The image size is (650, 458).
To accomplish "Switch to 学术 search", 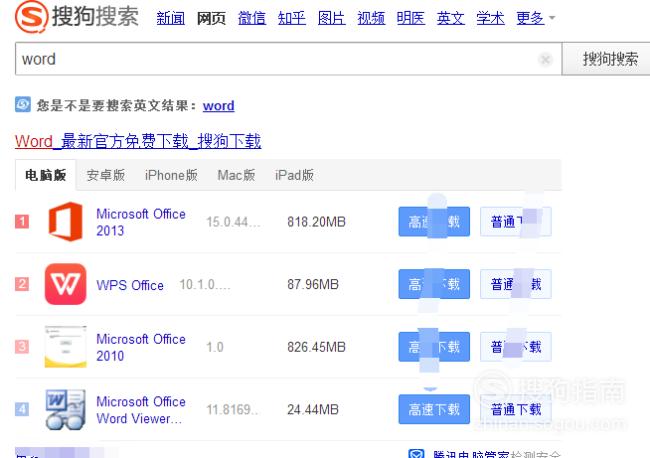I will 490,18.
